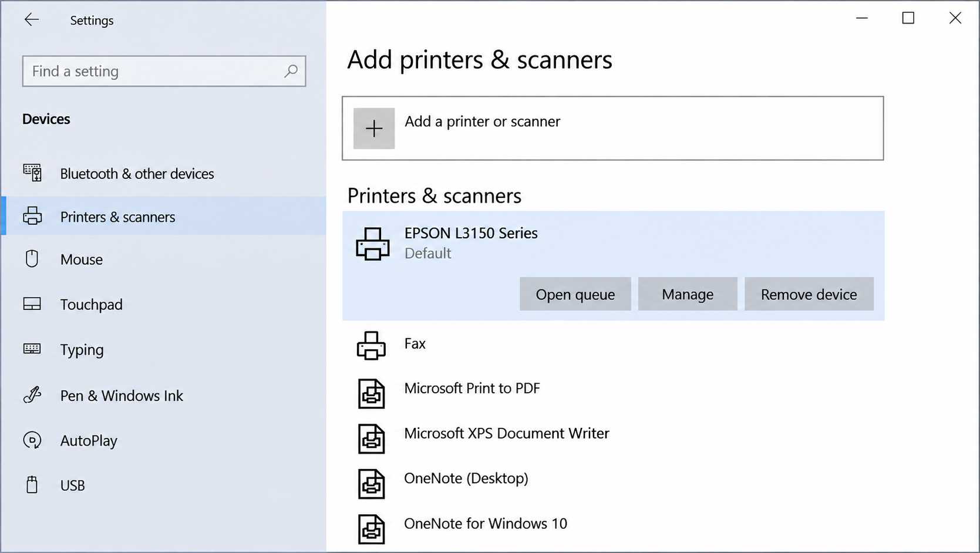Click the Microsoft XPS Document Writer icon
Viewport: 980px width, 553px height.
click(372, 438)
